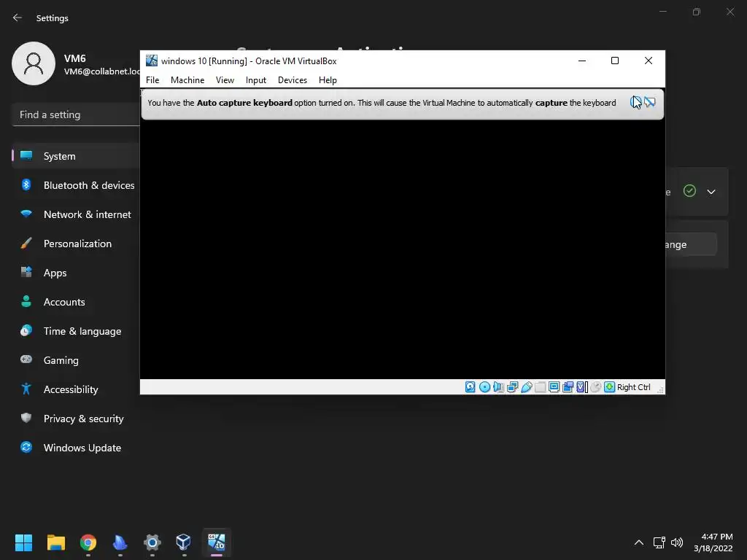Open the Settings gear taskbar icon
The width and height of the screenshot is (747, 560).
tap(152, 542)
